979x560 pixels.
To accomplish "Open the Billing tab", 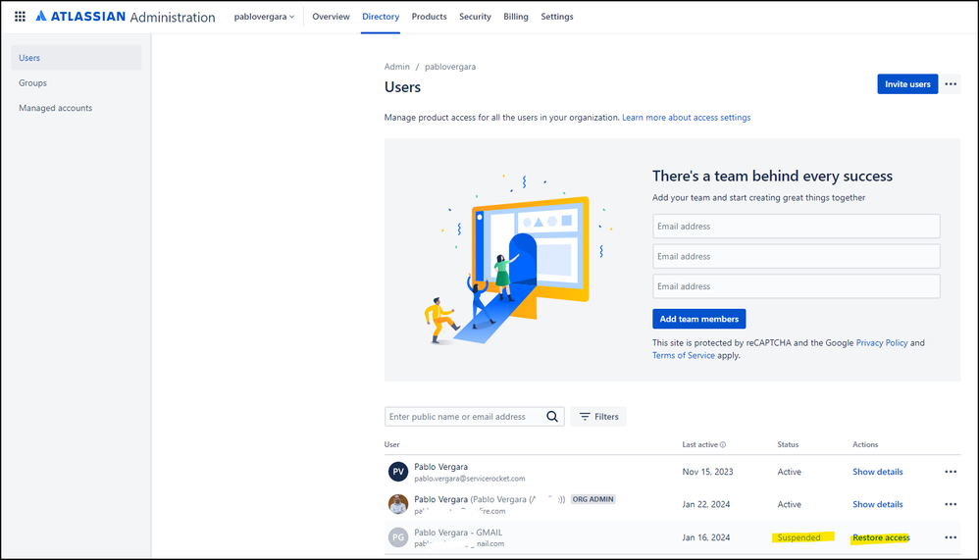I will [516, 17].
